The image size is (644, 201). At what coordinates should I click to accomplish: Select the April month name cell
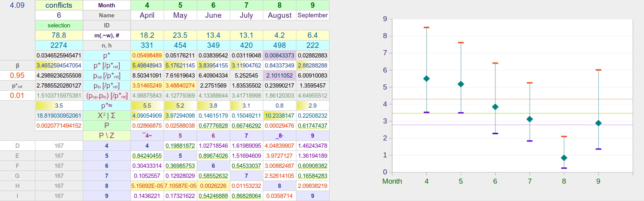coord(147,15)
